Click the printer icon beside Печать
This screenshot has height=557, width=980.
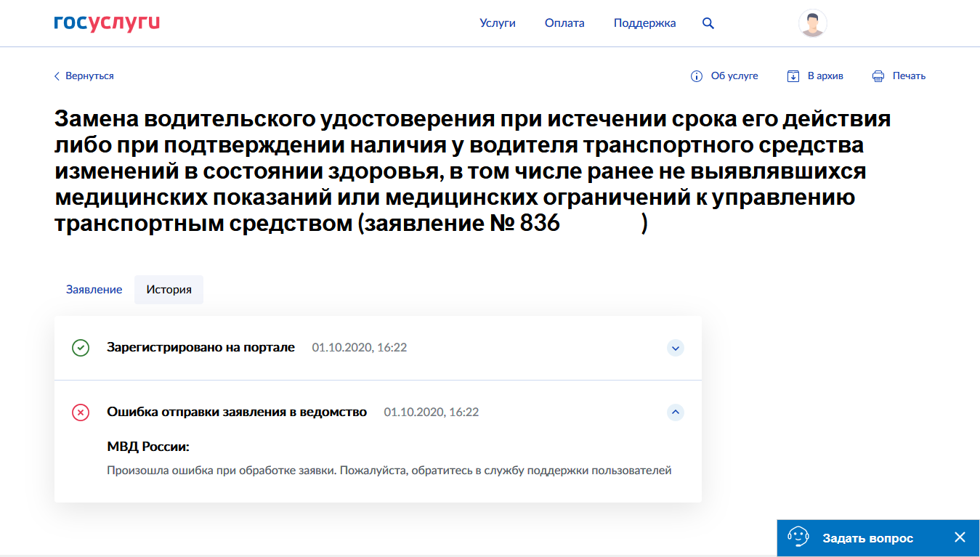(878, 76)
